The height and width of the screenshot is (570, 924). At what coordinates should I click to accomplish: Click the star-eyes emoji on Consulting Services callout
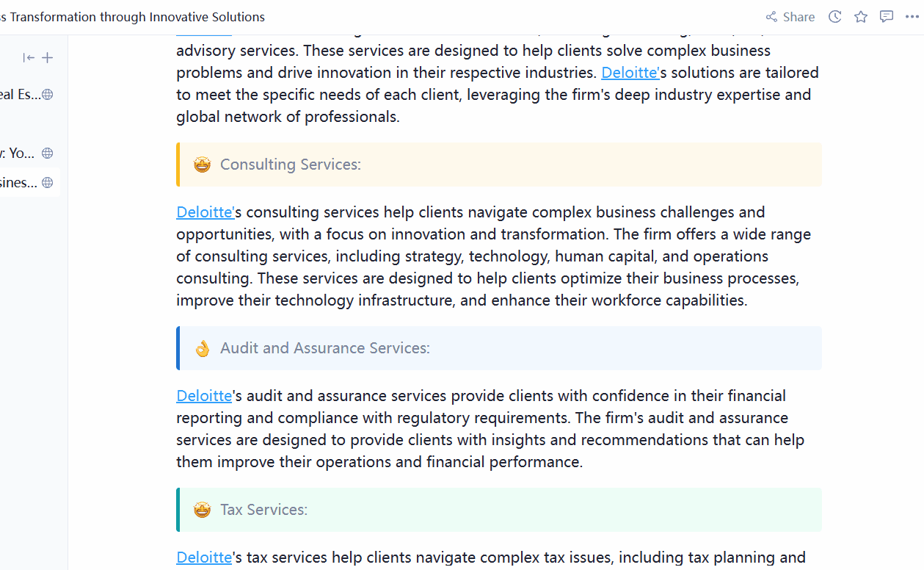[202, 165]
